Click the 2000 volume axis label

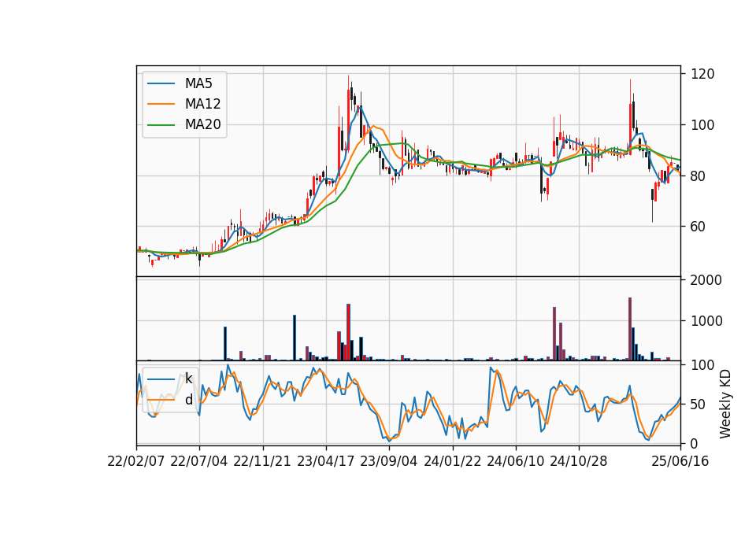coord(706,280)
